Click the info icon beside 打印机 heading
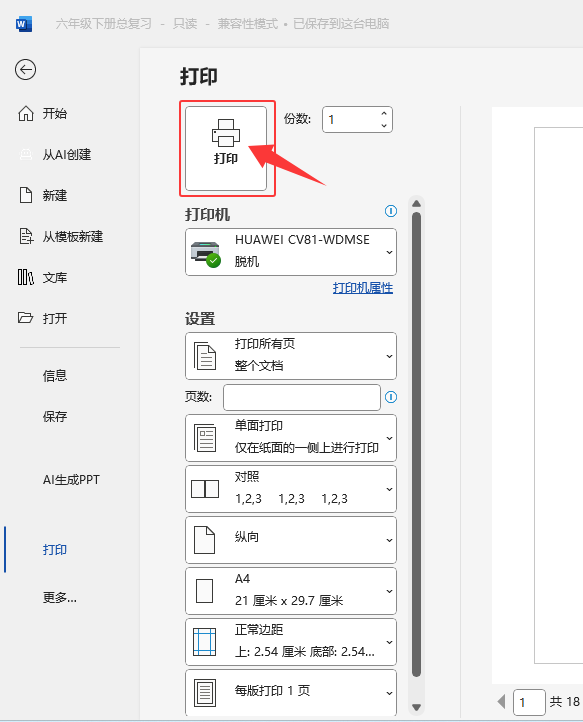 [x=391, y=211]
